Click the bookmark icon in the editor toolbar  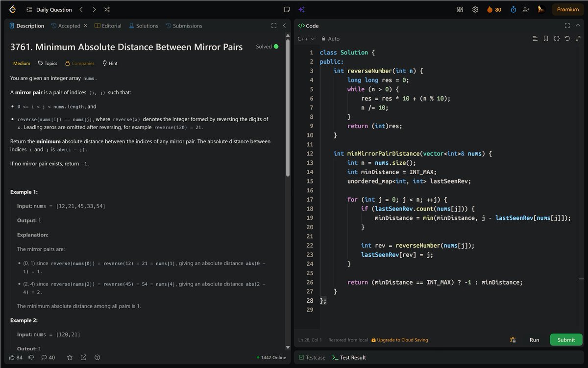coord(546,38)
